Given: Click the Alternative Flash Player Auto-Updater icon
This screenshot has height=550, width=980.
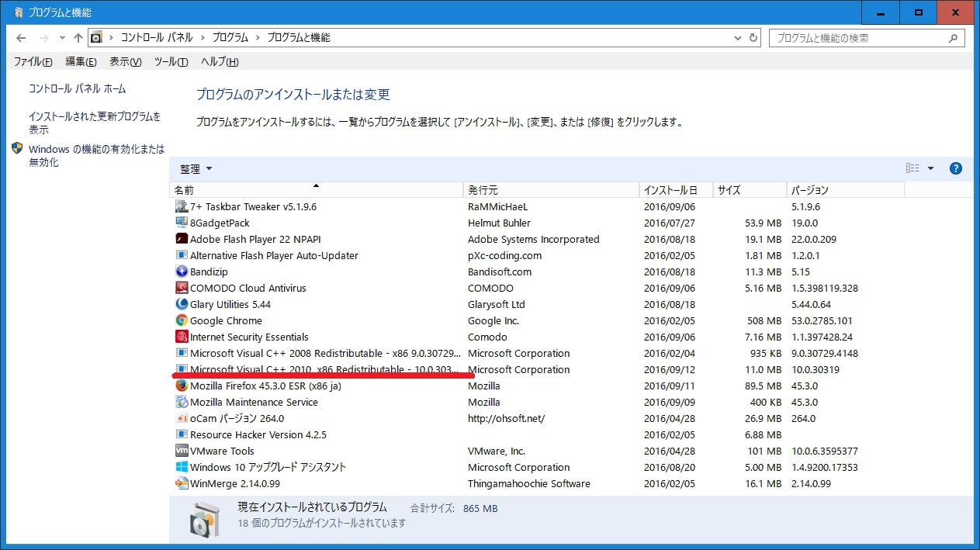Looking at the screenshot, I should click(182, 256).
